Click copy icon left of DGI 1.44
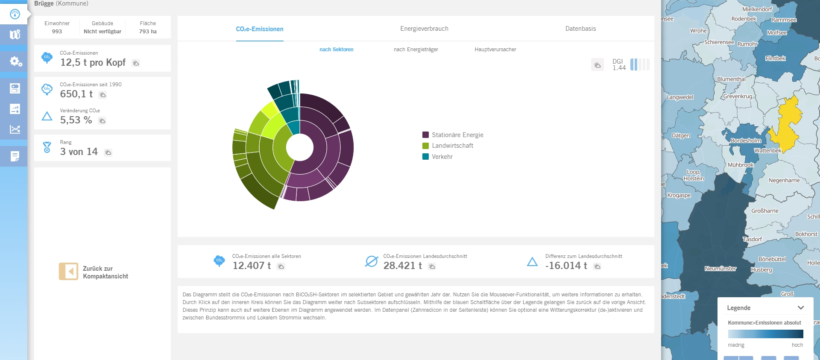820x360 pixels. coord(597,65)
